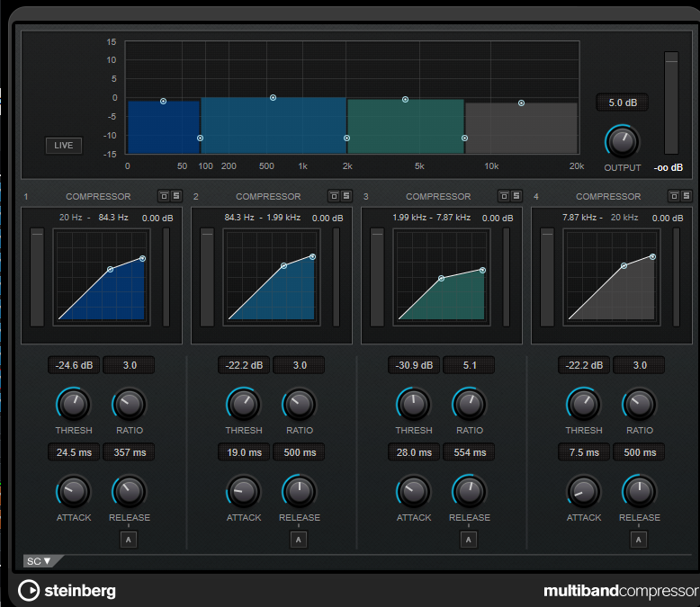The image size is (700, 607).
Task: Click band 2 RELEASE knob
Action: click(x=300, y=491)
